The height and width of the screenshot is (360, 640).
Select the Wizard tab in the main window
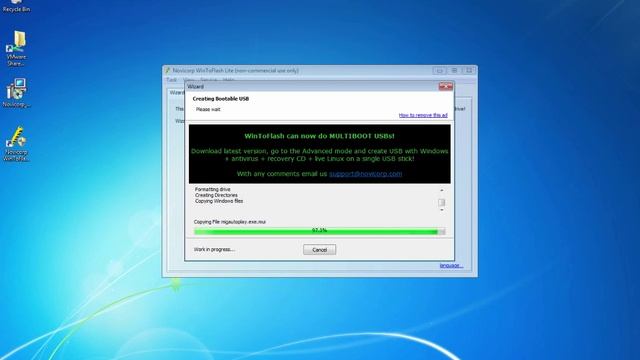point(177,93)
